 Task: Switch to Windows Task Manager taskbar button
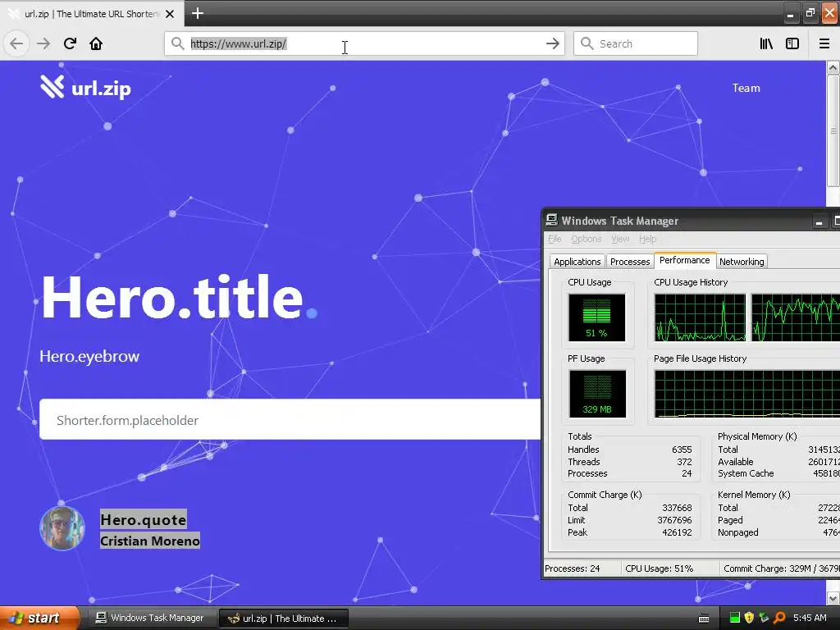click(150, 618)
